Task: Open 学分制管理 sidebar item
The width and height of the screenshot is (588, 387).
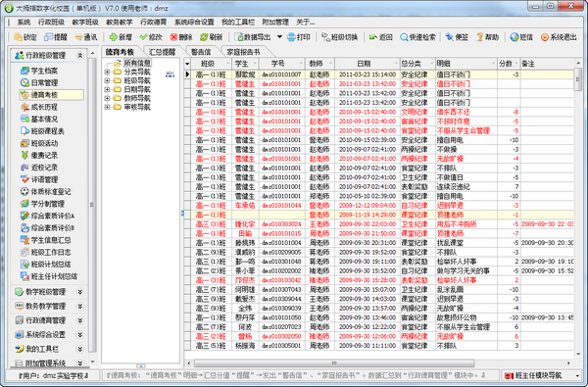Action: point(42,204)
